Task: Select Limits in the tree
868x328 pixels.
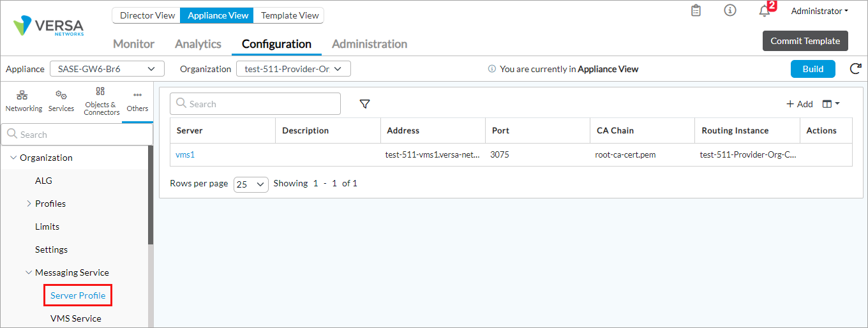Action: coord(47,227)
